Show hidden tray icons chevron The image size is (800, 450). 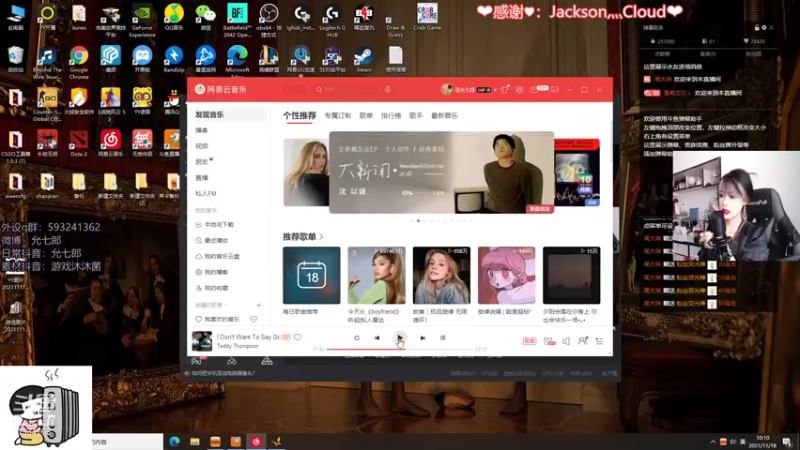tap(713, 442)
